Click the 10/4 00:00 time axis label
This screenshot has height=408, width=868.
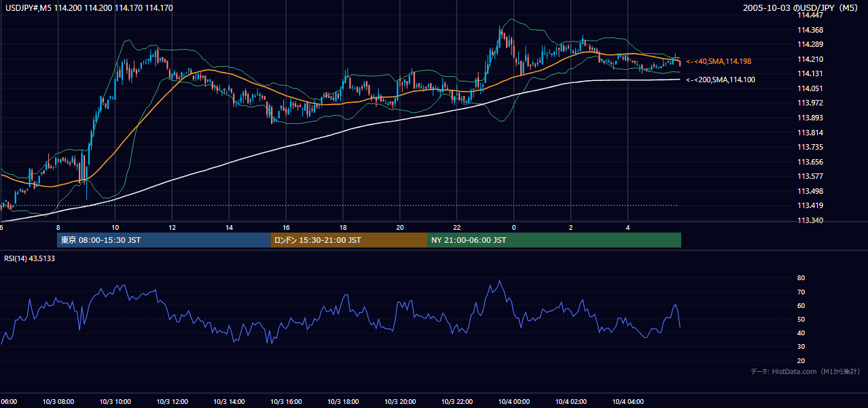(x=513, y=402)
